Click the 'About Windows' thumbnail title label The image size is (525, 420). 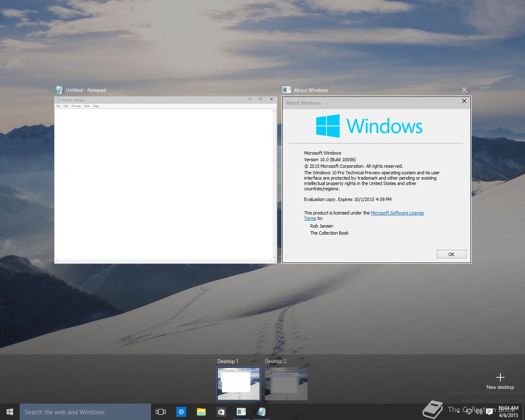311,90
